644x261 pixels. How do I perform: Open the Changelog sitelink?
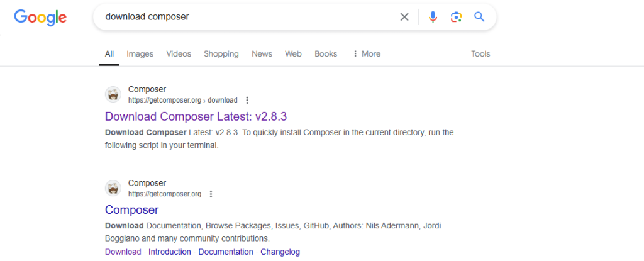click(x=280, y=252)
